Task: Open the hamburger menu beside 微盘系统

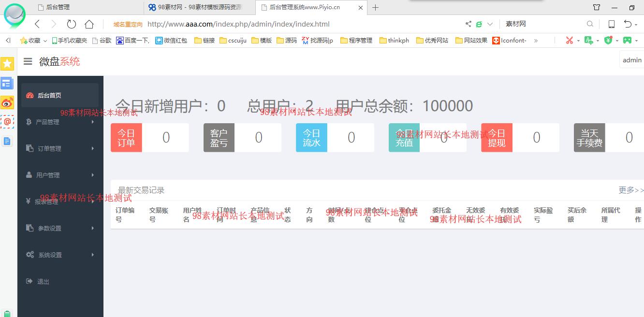Action: (28, 61)
